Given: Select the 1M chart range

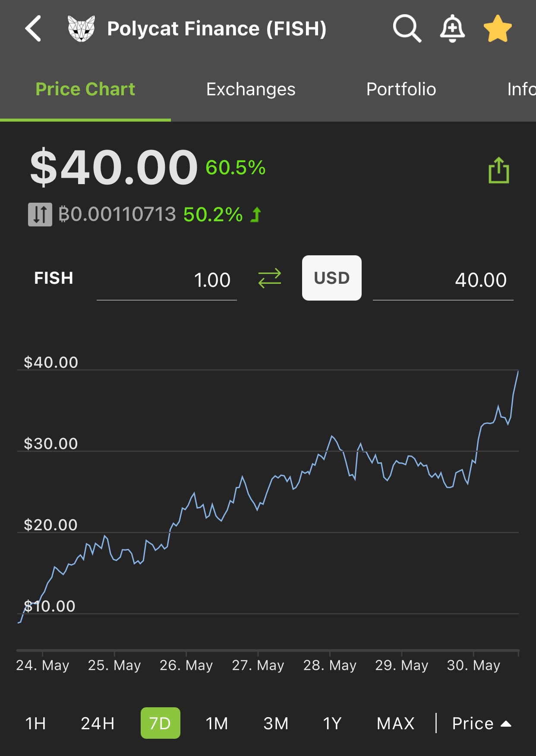Looking at the screenshot, I should (x=217, y=723).
